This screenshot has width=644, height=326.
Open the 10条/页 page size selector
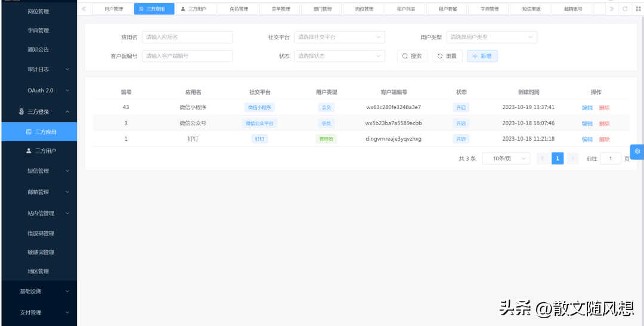pos(506,159)
